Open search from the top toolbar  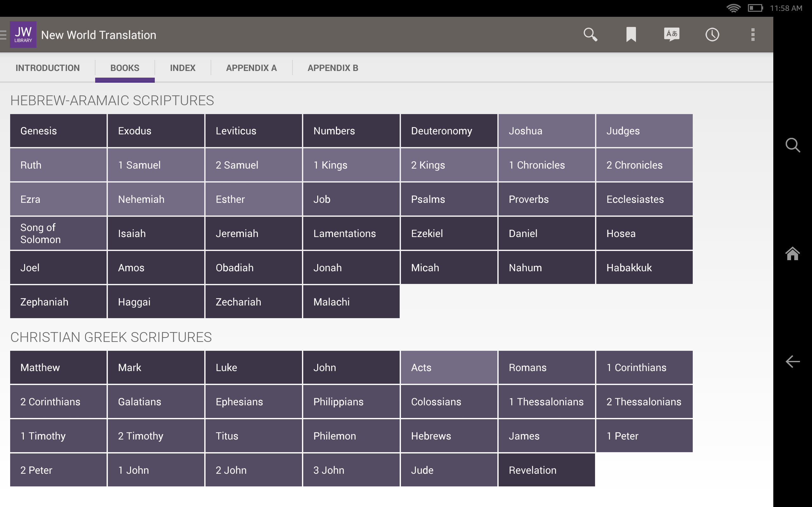coord(590,35)
